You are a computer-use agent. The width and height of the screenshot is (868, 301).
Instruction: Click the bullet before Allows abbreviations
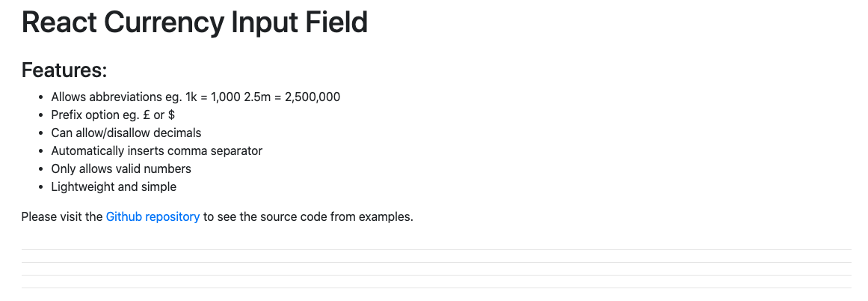pos(41,97)
